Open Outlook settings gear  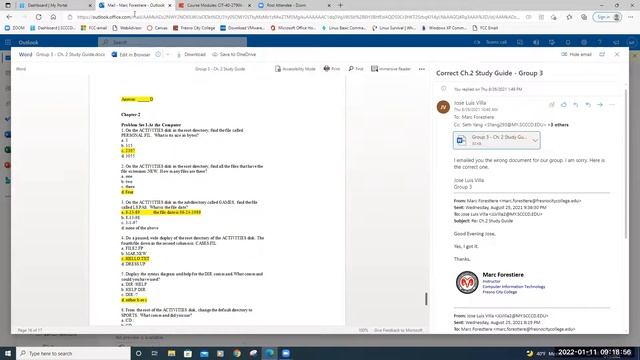pyautogui.click(x=584, y=42)
